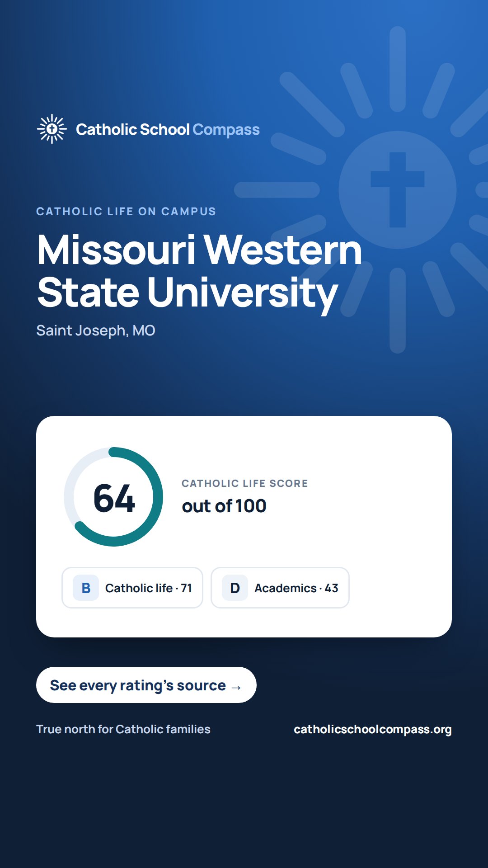Click the teal circular score gauge
This screenshot has width=488, height=868.
[113, 497]
